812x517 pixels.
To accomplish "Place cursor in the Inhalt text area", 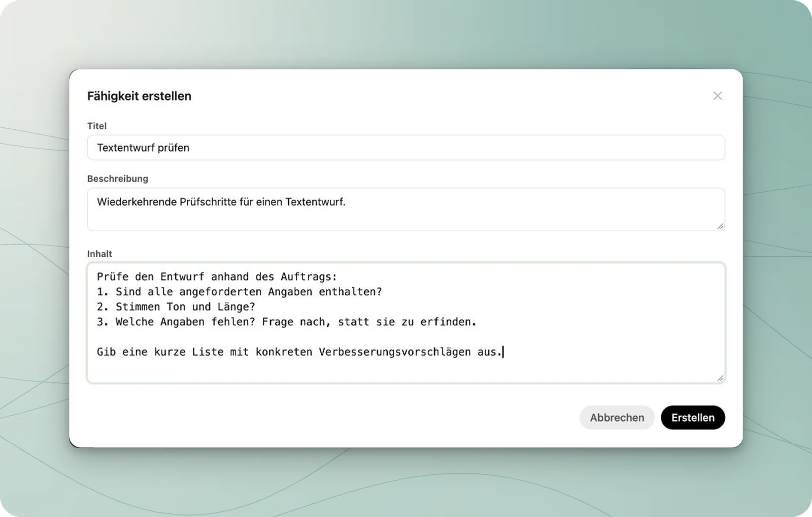I will coord(406,322).
